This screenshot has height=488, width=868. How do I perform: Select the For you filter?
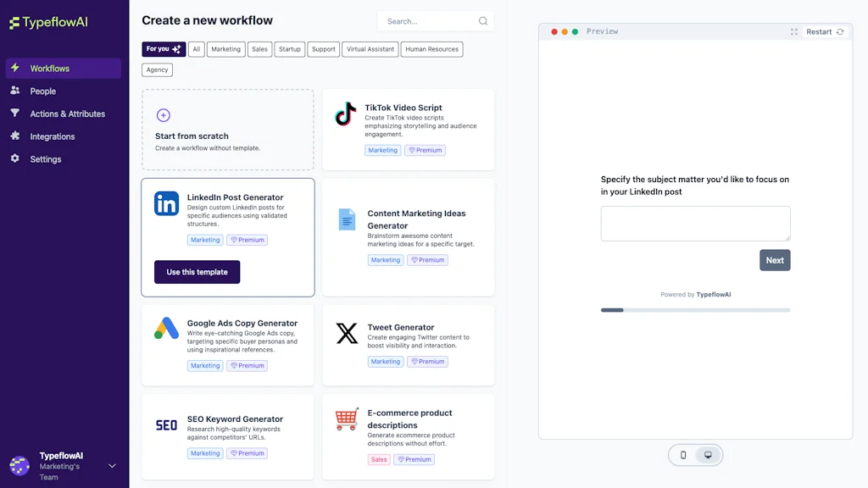164,49
